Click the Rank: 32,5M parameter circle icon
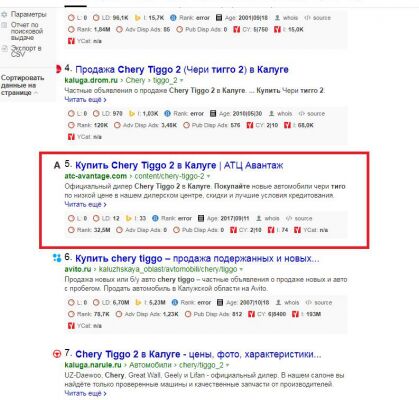Screen dimensions: 419x400 click(x=71, y=230)
